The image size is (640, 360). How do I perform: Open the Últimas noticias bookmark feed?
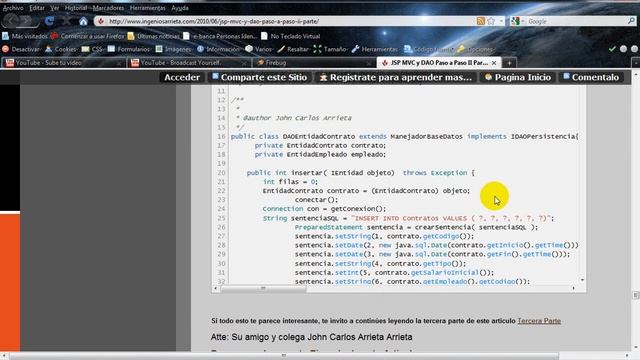(x=153, y=36)
